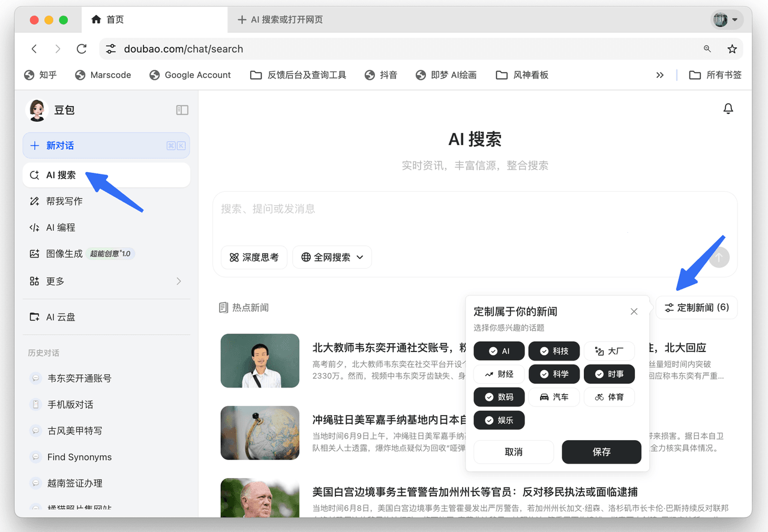
Task: Turn on 深度思考 deep thinking mode
Action: [254, 257]
